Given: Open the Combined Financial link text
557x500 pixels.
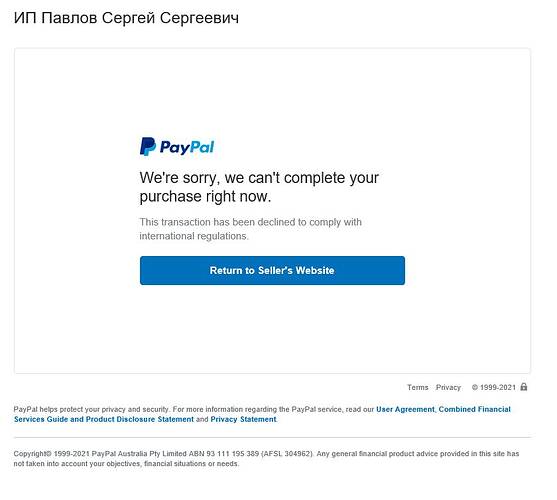Looking at the screenshot, I should click(475, 409).
